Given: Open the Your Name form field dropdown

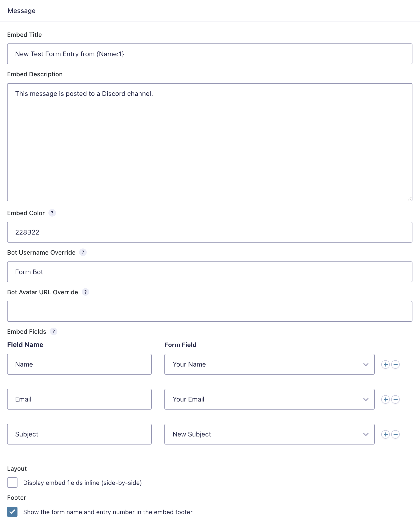Looking at the screenshot, I should 269,364.
